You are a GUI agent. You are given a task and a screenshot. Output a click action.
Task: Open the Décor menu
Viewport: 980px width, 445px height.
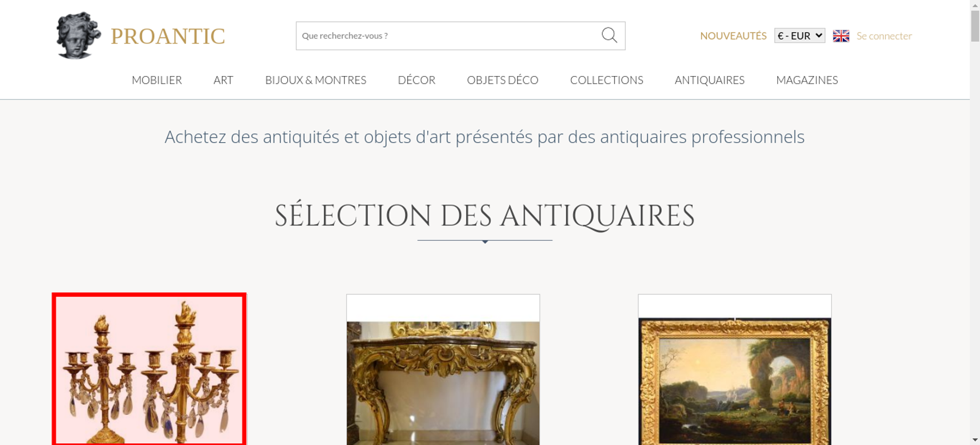tap(416, 80)
